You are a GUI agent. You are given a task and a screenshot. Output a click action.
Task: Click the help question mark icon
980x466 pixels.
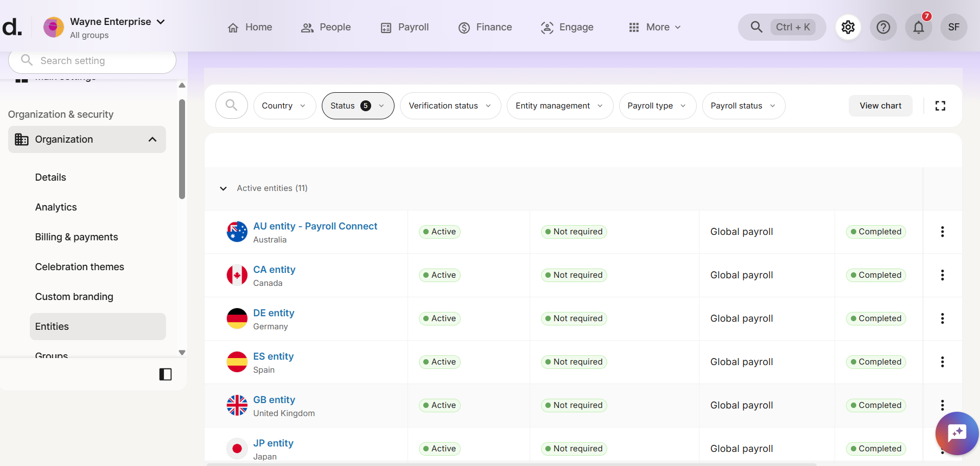[x=883, y=27]
